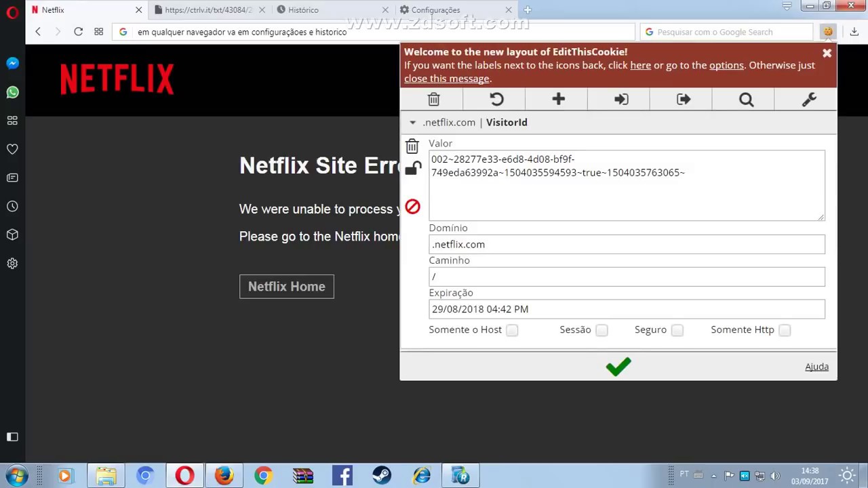Screen dimensions: 868x488
Task: Toggle the VisitorId cookie's padlock icon
Action: [x=413, y=168]
